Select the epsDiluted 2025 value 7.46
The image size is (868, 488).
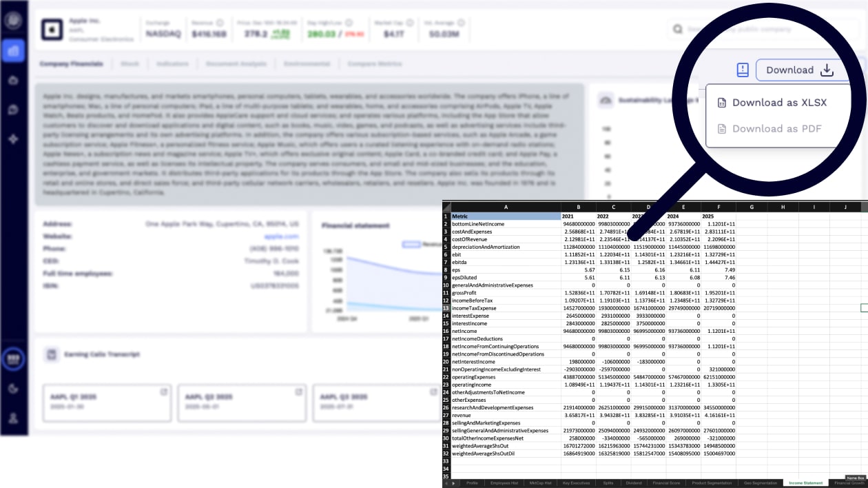click(x=719, y=278)
